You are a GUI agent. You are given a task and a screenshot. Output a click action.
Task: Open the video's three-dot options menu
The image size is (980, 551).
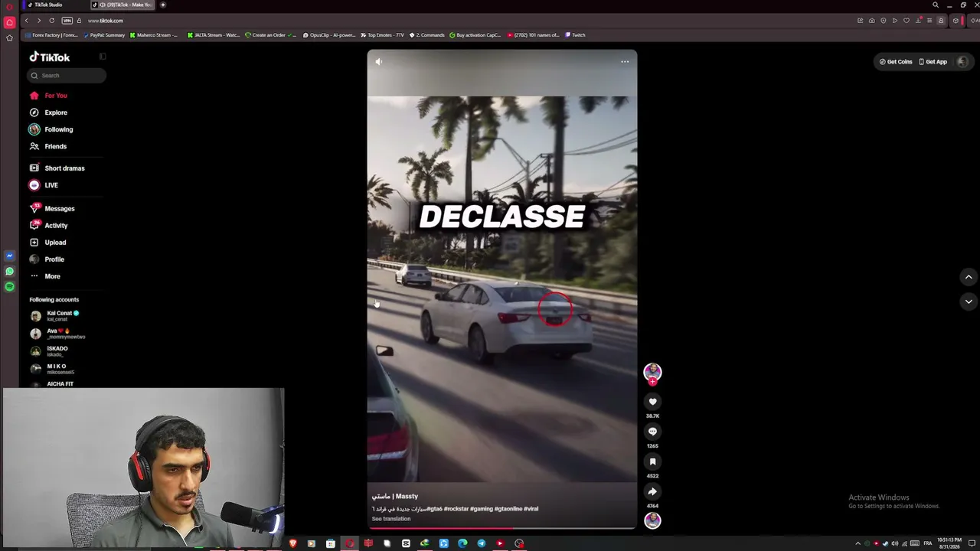click(625, 62)
